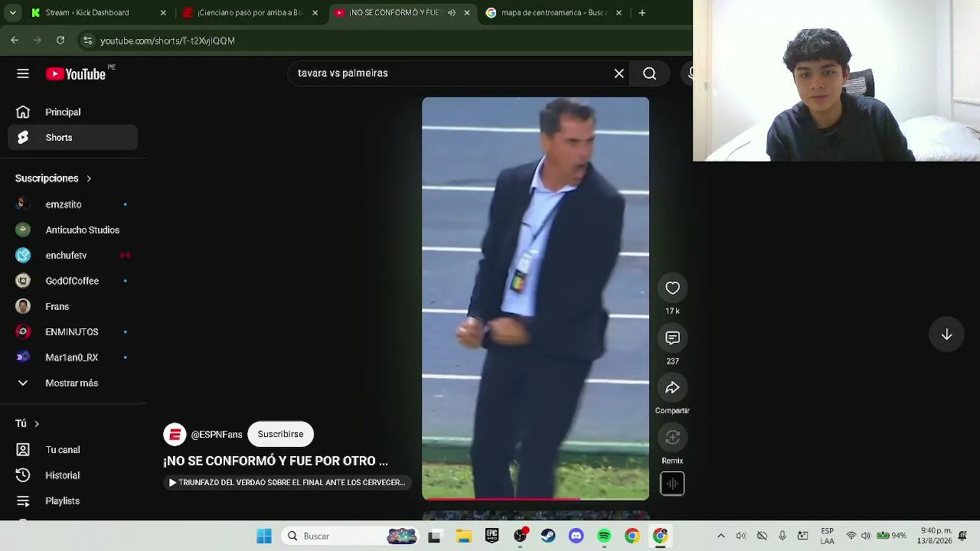
Task: Select Shorts in the sidebar
Action: 73,138
